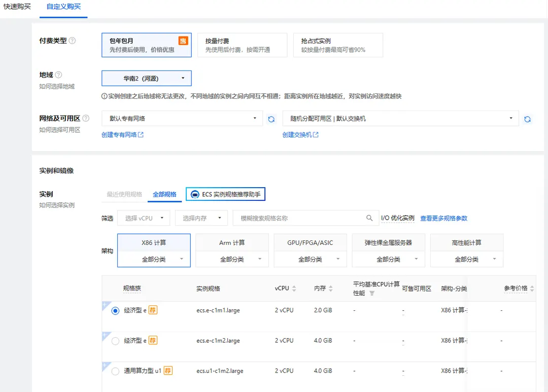Expand 全部分类 under 高性能计算
The image size is (548, 392).
(x=467, y=259)
